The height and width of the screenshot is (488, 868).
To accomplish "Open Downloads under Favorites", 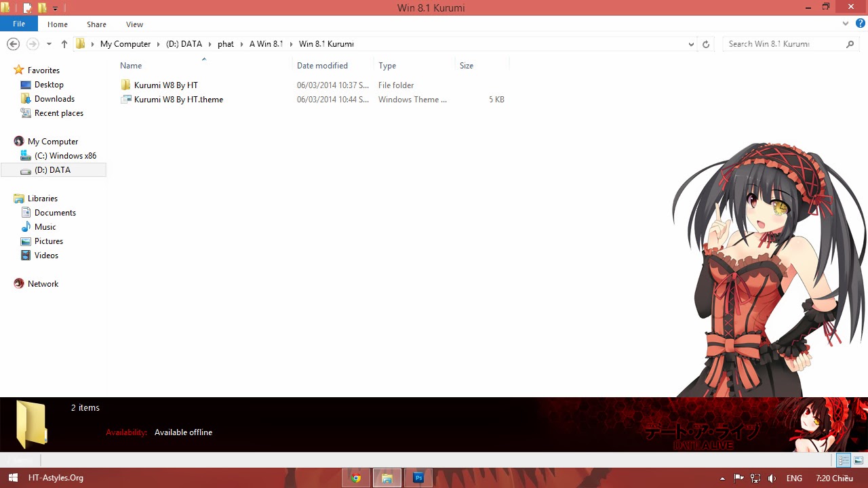I will (54, 99).
